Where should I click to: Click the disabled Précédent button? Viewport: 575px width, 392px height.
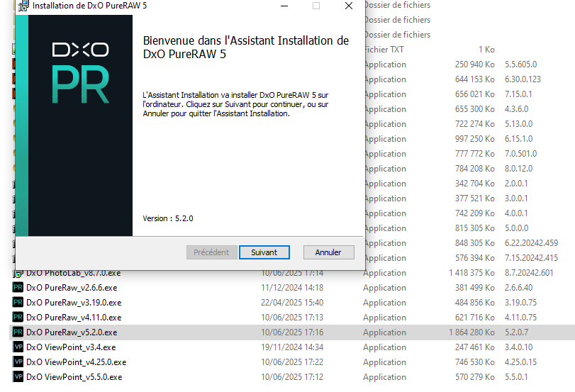pyautogui.click(x=211, y=252)
